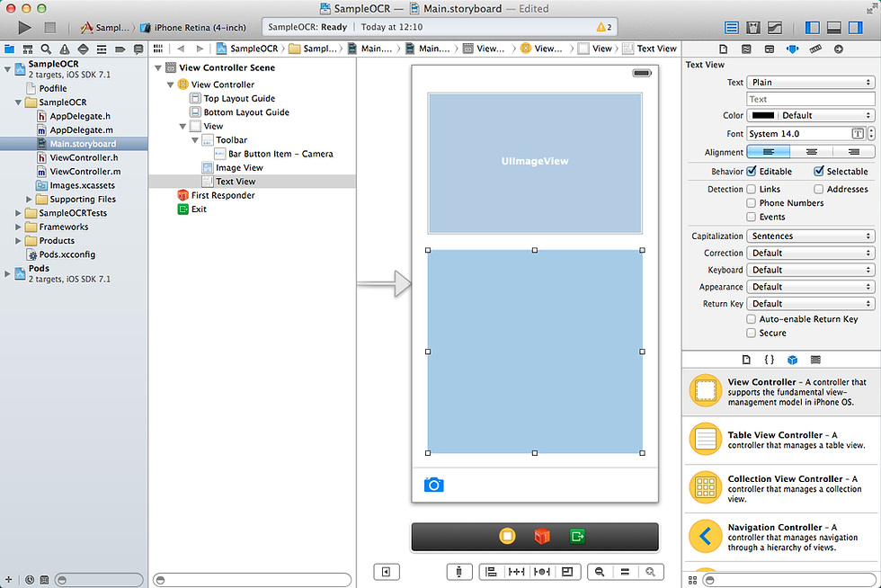Click the View Controller icon in scene dock
The image size is (881, 588).
tap(507, 536)
